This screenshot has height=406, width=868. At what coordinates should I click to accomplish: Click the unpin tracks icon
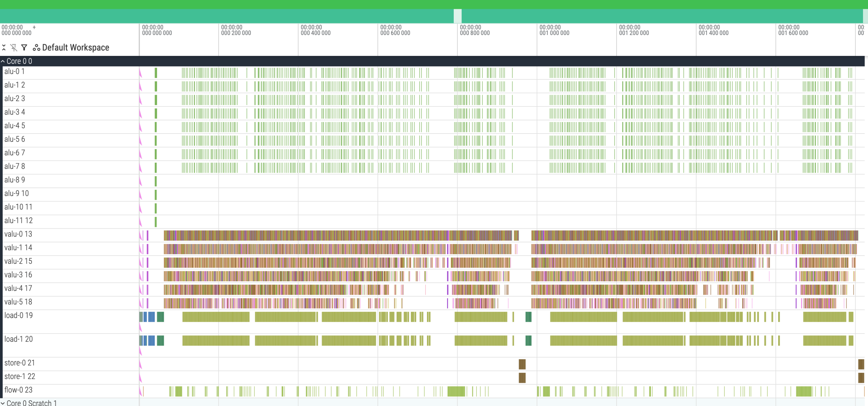[x=14, y=48]
